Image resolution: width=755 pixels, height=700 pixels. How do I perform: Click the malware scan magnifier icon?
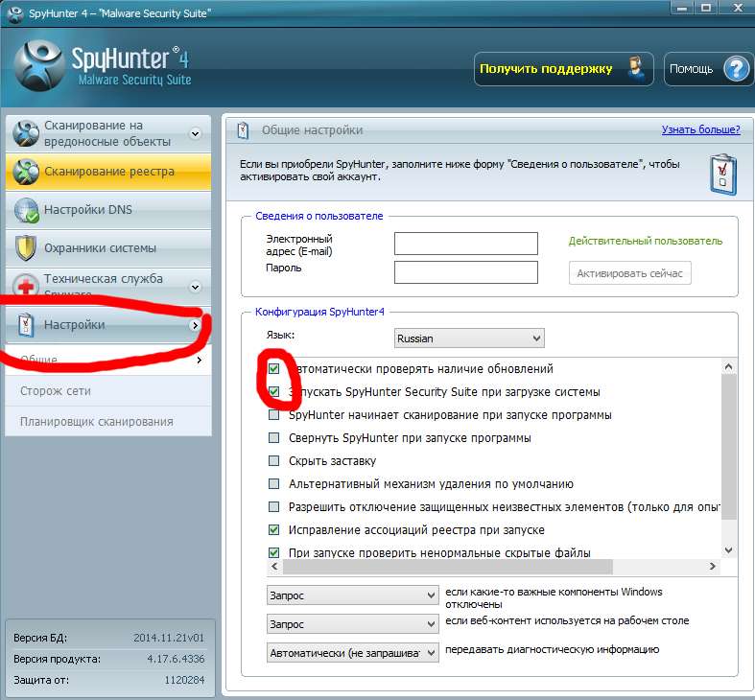(x=26, y=133)
